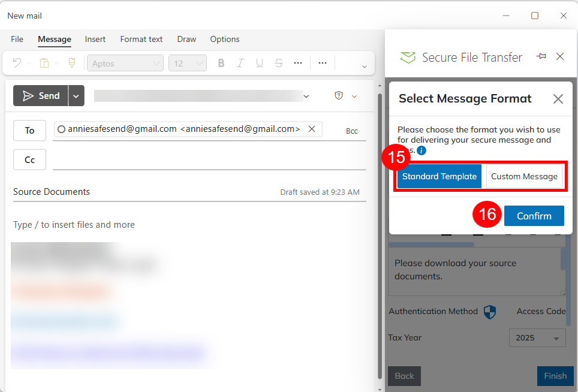Image resolution: width=578 pixels, height=392 pixels.
Task: Open the Tax Year 2025 dropdown
Action: 537,338
